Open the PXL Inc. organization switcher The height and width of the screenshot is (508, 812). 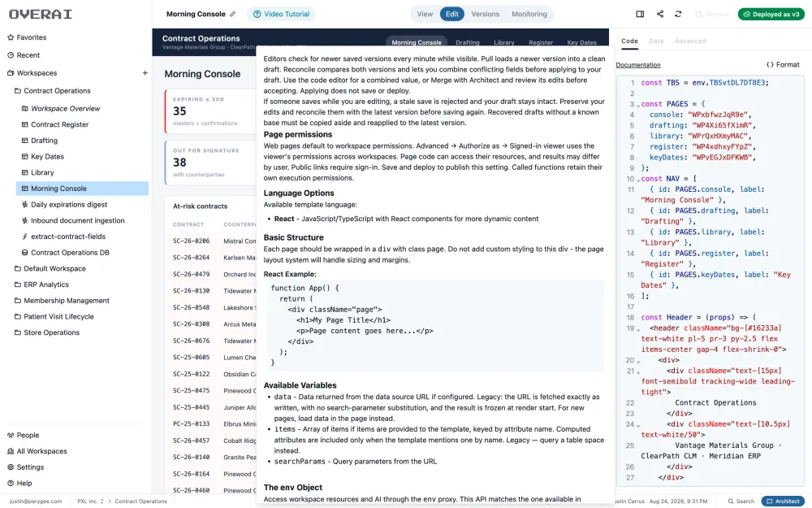tap(90, 501)
